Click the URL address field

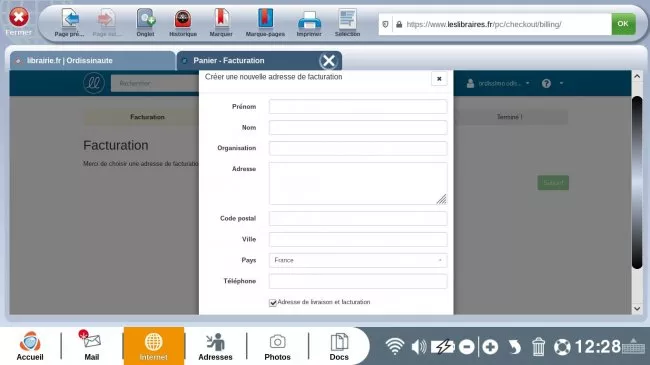[502, 24]
